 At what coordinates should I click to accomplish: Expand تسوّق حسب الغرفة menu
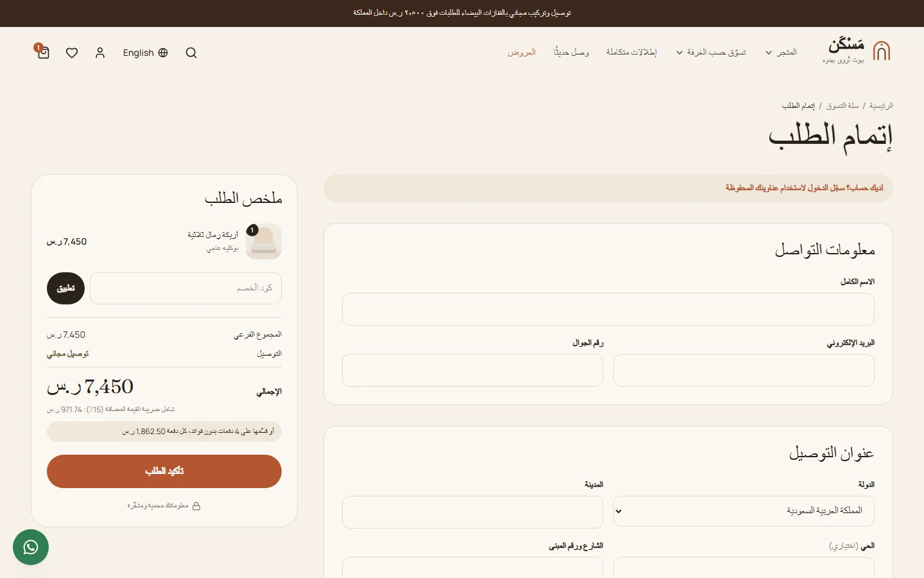click(711, 52)
